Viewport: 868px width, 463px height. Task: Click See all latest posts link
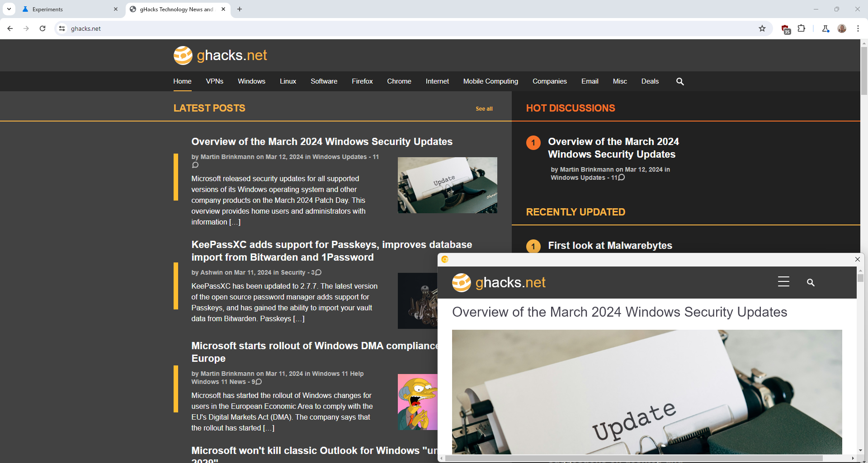(x=484, y=109)
